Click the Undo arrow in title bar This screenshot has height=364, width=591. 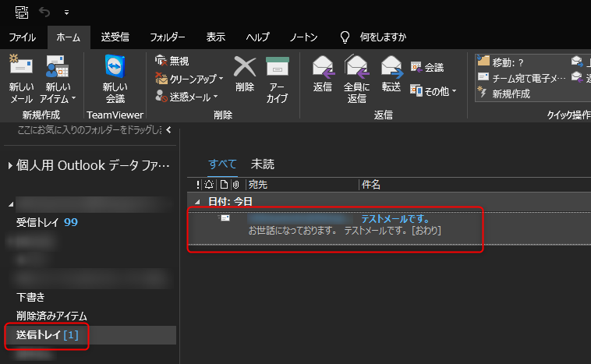click(x=44, y=12)
